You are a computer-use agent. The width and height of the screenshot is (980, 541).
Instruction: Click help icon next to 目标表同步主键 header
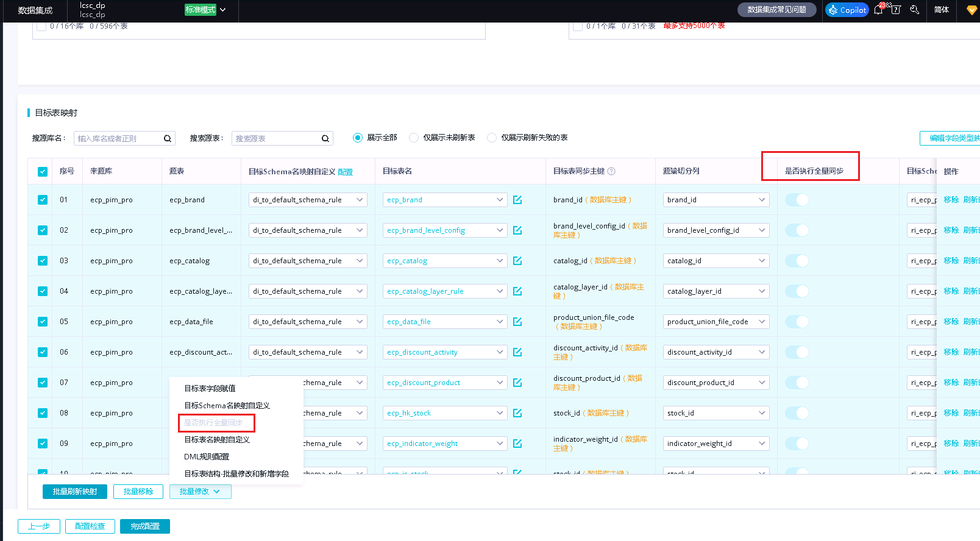click(611, 171)
